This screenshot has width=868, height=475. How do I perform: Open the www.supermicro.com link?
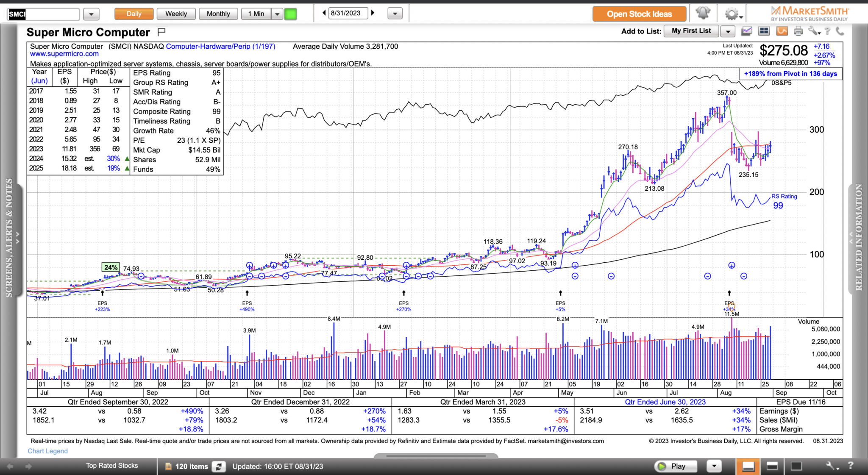click(x=64, y=54)
